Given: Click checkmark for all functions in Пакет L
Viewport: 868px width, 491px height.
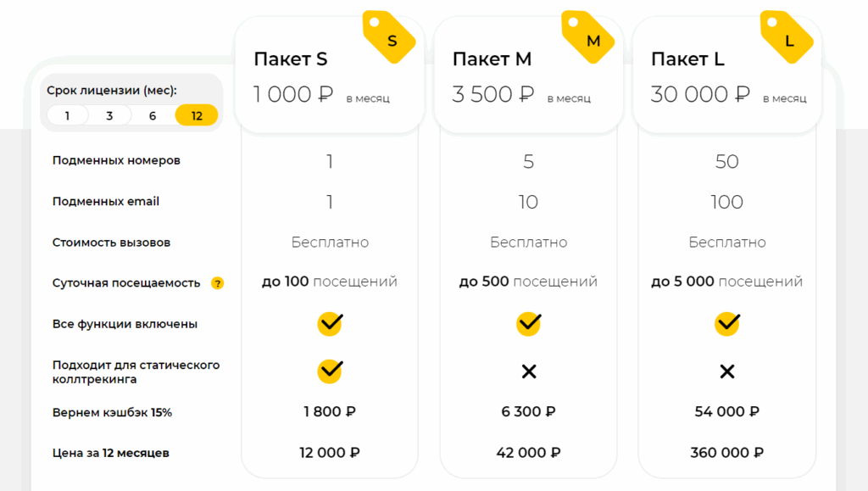Looking at the screenshot, I should [x=726, y=323].
